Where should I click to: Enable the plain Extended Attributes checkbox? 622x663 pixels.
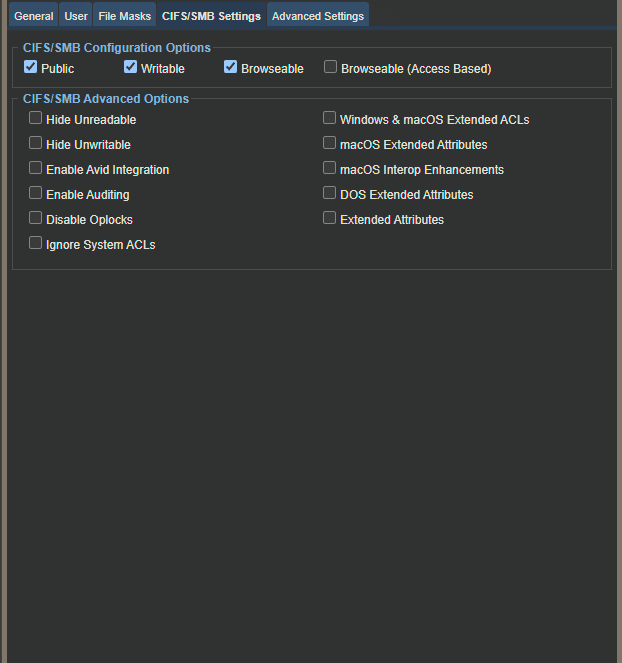329,218
